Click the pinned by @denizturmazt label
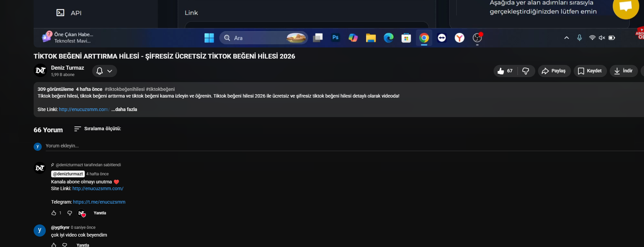Viewport: 644px width, 247px height. click(88, 165)
